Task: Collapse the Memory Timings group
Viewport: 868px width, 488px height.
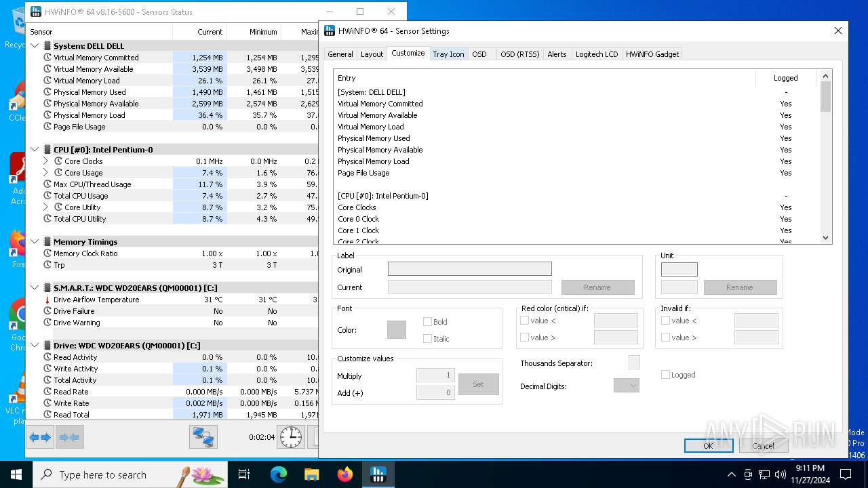Action: [35, 242]
